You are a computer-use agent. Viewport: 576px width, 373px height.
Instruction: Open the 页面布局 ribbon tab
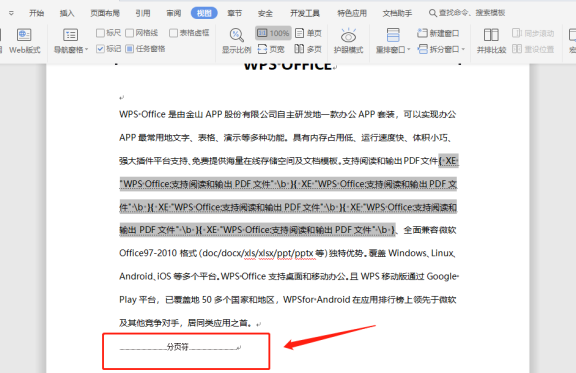(105, 13)
